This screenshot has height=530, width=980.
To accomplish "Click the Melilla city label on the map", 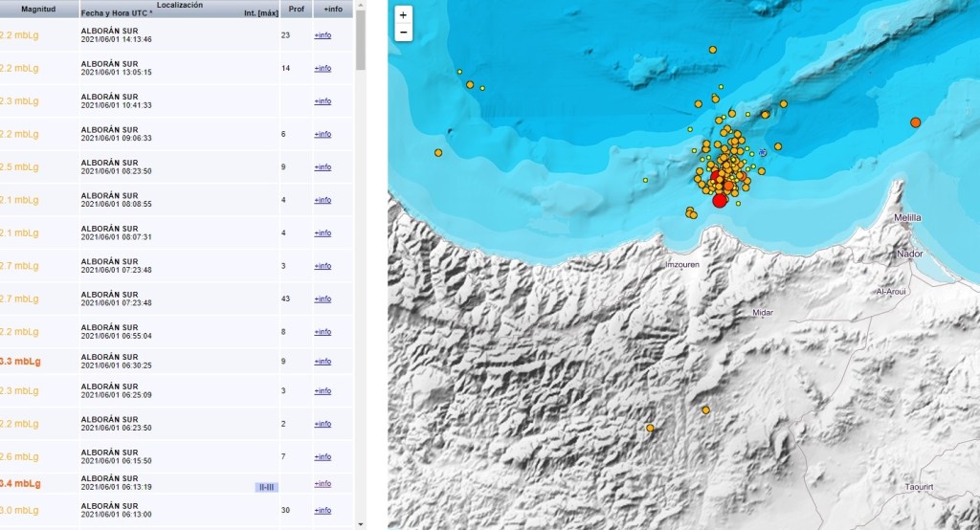I will [906, 218].
